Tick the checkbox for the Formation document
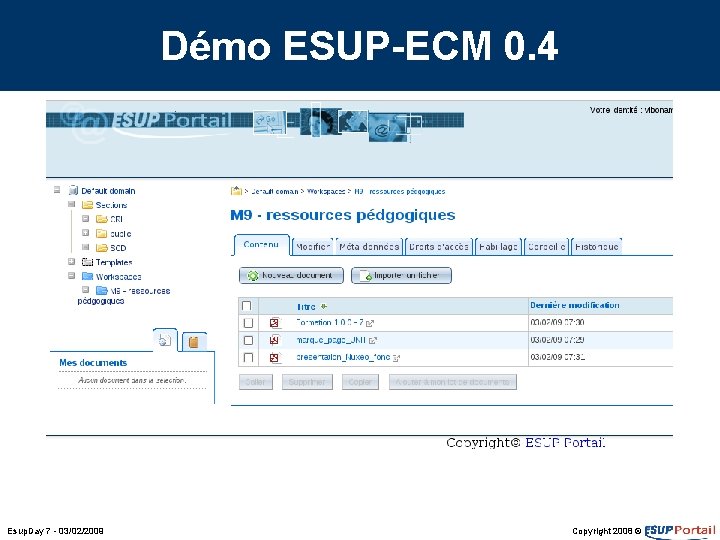Screen dimensions: 720x540 click(248, 323)
